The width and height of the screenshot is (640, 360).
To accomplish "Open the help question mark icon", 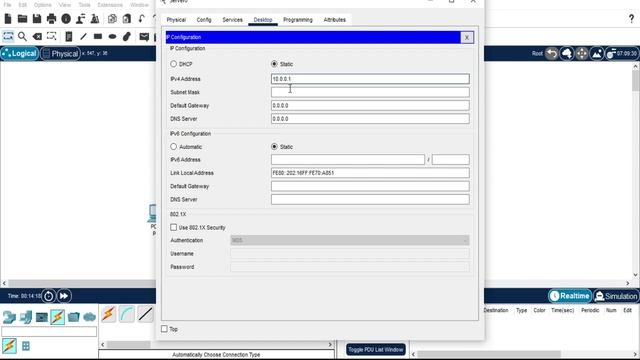I will 631,19.
